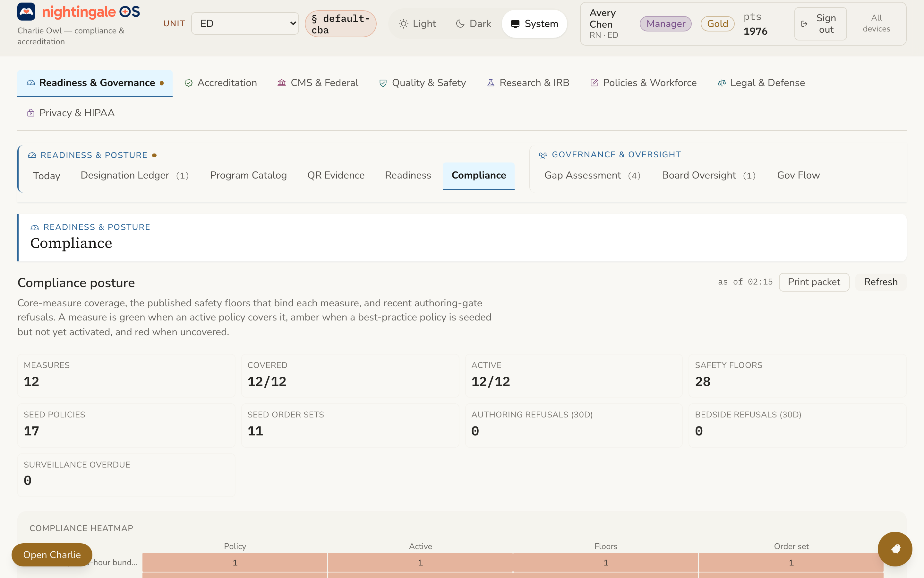Viewport: 924px width, 578px height.
Task: Open the Research & IRB tab
Action: click(528, 83)
